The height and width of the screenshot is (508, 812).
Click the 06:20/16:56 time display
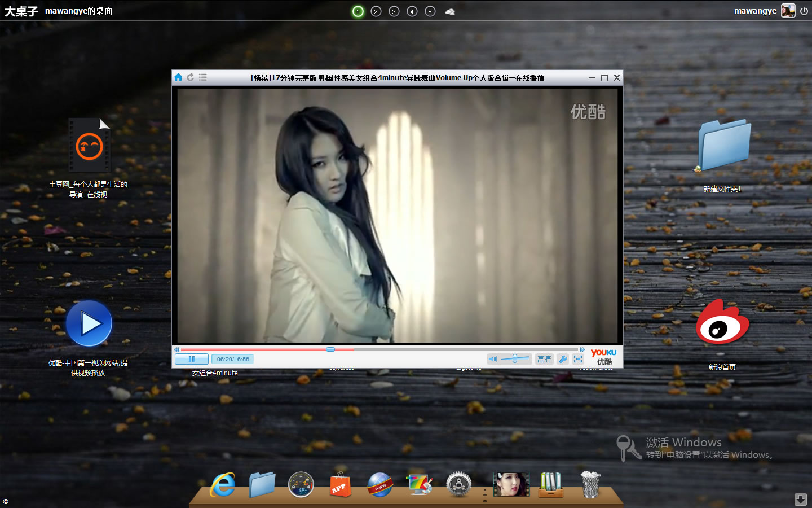click(x=233, y=359)
